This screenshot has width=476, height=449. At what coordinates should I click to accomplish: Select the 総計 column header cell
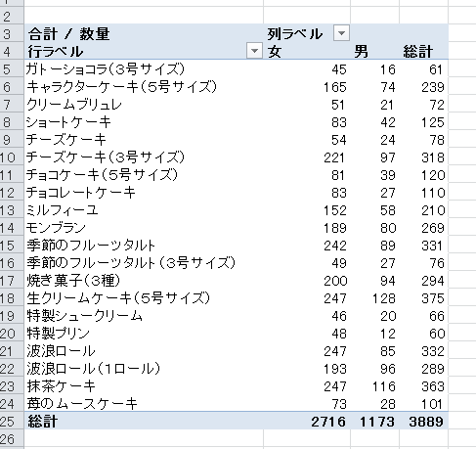[x=424, y=51]
